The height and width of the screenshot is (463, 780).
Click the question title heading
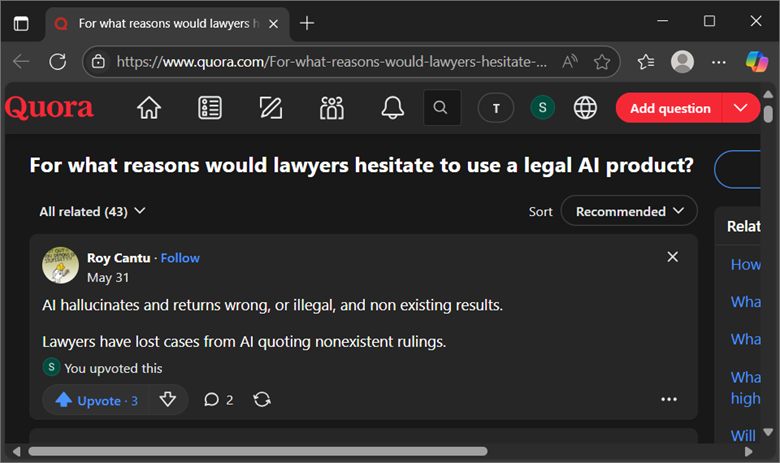pyautogui.click(x=361, y=165)
